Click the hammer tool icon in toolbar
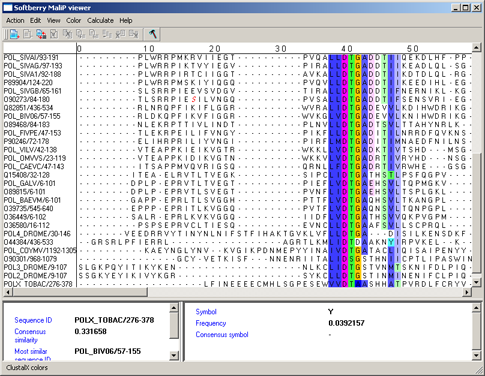Screen dimensions: 485x376 (153, 34)
